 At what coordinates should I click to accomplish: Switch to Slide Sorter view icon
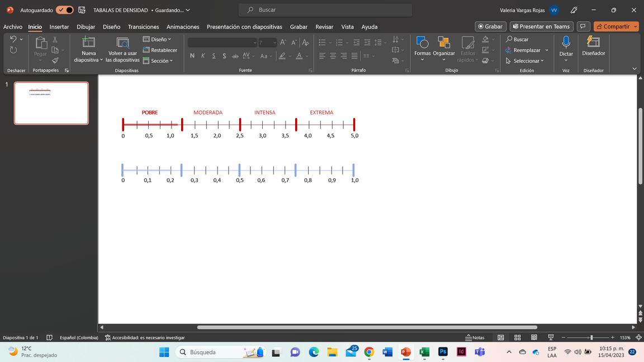coord(518,337)
